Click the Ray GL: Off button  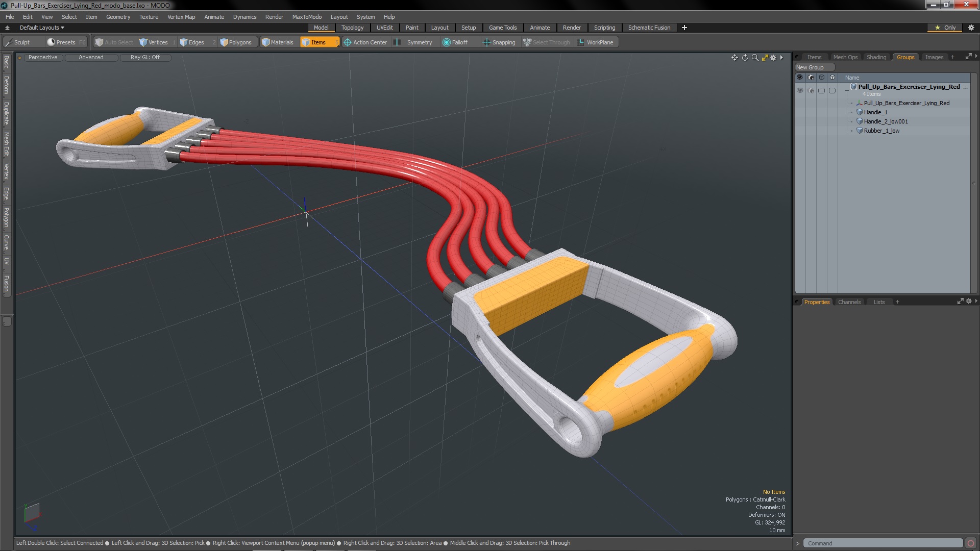click(145, 57)
